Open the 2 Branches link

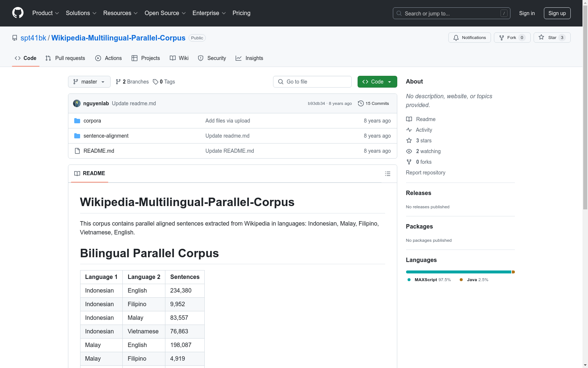pos(132,82)
